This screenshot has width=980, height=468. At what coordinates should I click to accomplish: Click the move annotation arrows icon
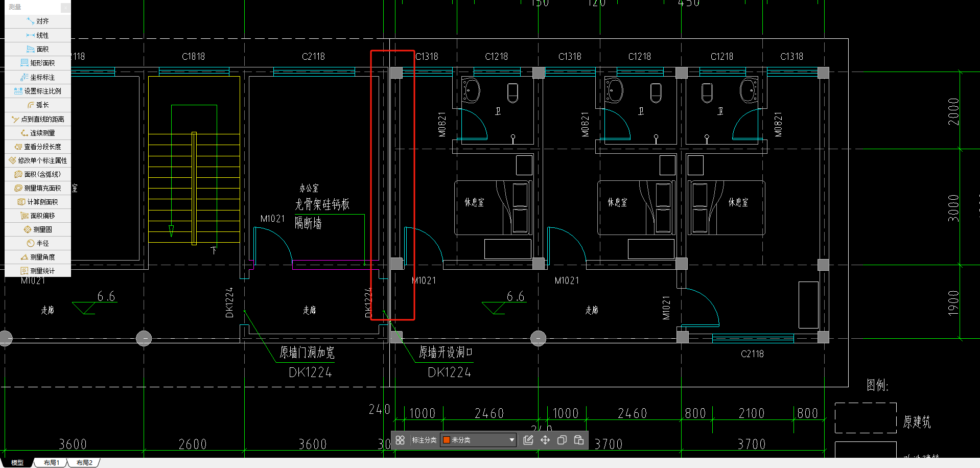coord(545,440)
